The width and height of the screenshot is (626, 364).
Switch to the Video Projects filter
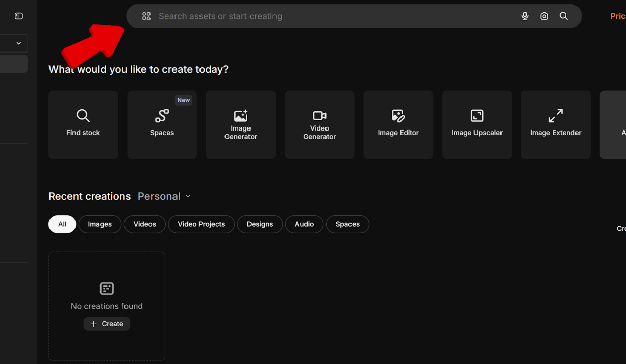tap(201, 224)
